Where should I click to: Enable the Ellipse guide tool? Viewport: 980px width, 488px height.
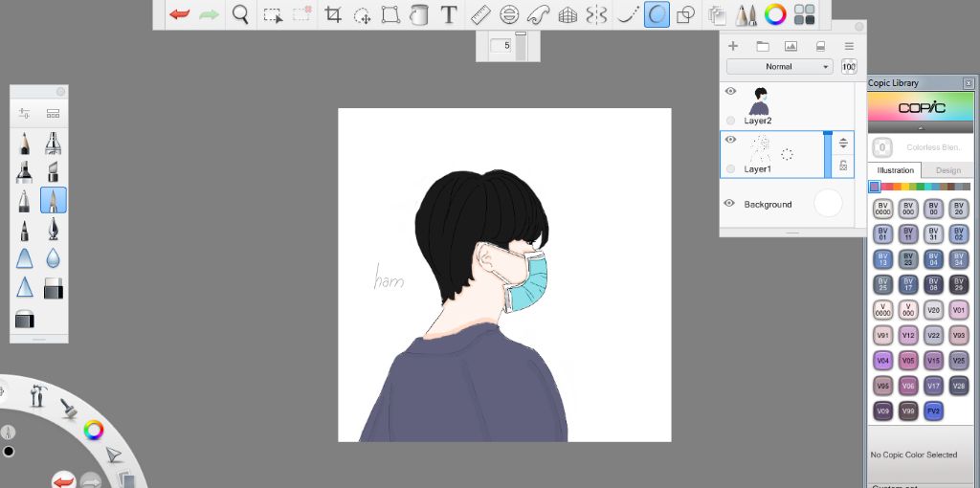tap(509, 14)
